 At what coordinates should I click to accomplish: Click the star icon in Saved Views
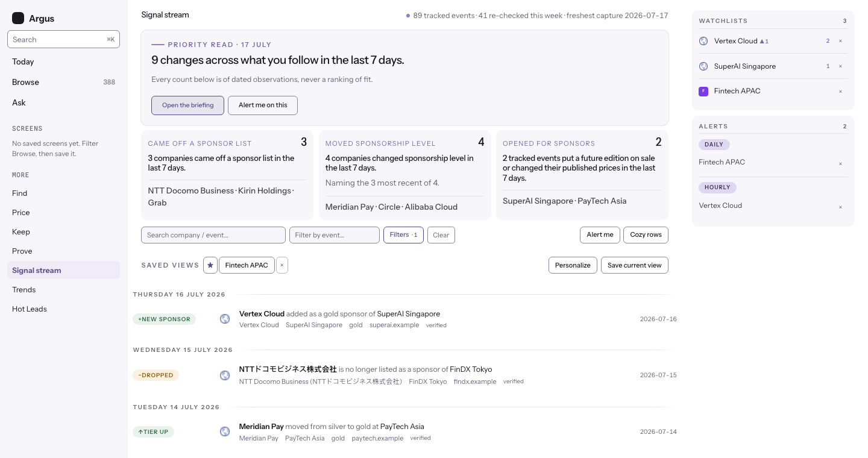pyautogui.click(x=210, y=265)
